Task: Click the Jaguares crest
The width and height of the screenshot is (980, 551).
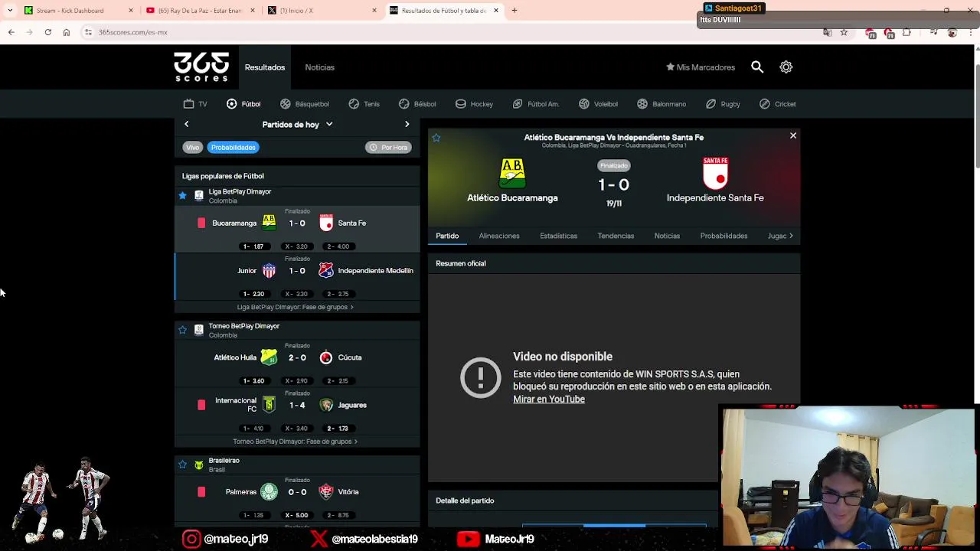Action: click(326, 405)
